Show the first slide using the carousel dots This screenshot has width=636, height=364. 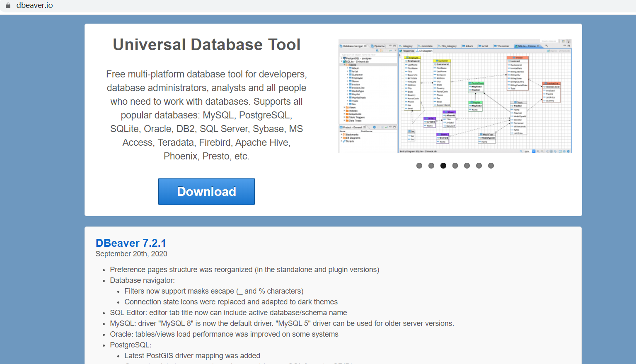(x=419, y=166)
